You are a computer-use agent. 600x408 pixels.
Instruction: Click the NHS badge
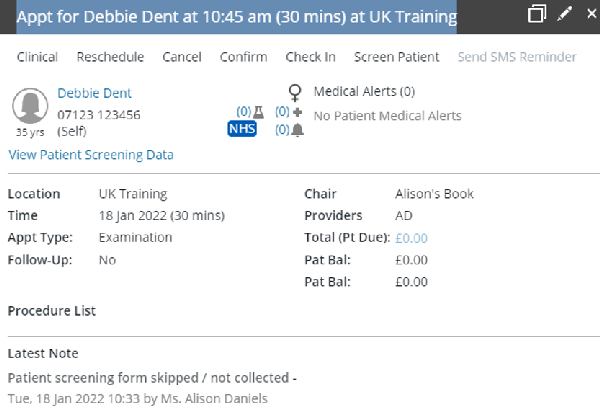pos(242,129)
